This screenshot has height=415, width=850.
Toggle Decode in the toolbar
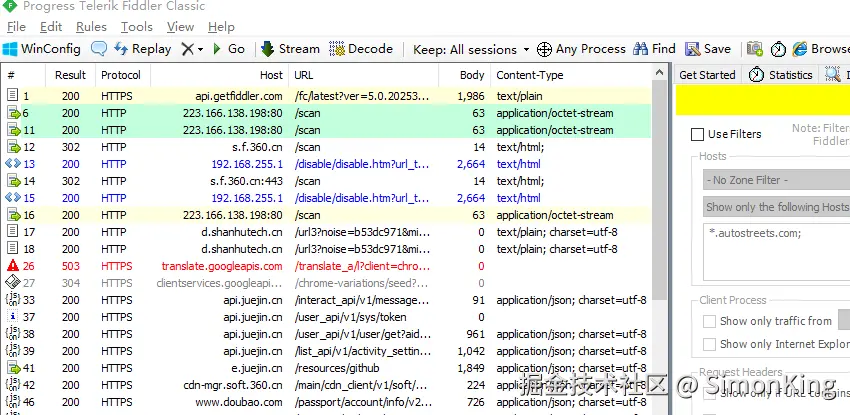[x=361, y=49]
